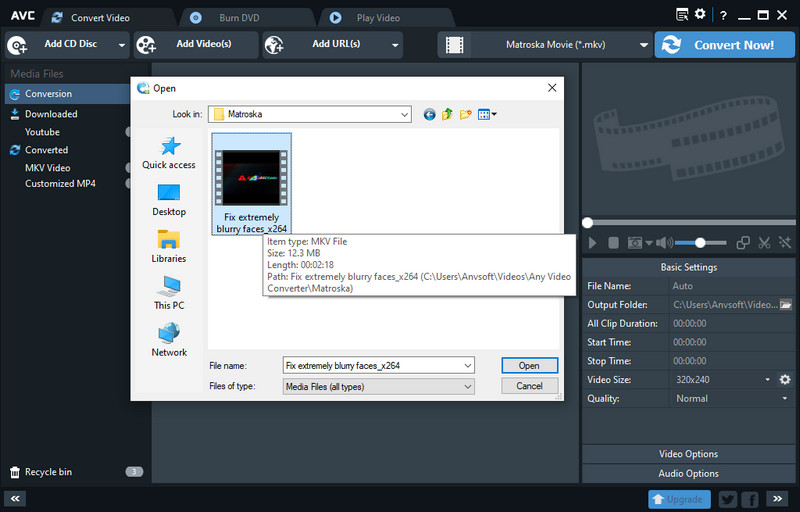Adjust the preview volume slider
Image resolution: width=800 pixels, height=512 pixels.
(x=701, y=243)
